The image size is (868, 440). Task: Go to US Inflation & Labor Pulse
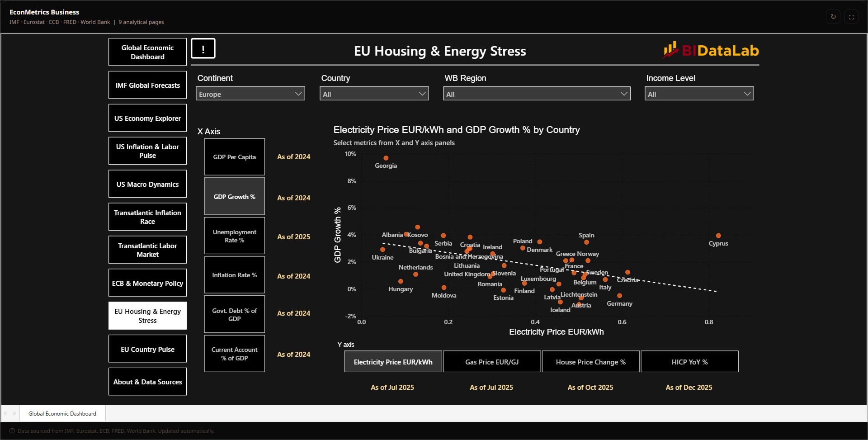(147, 151)
